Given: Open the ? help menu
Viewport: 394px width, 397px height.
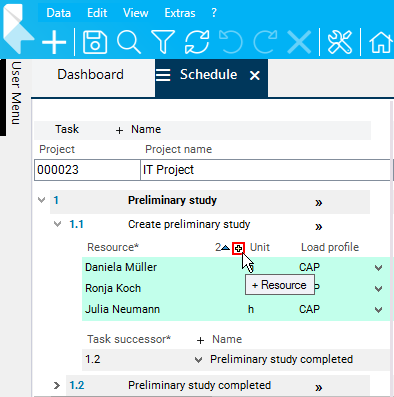Looking at the screenshot, I should pyautogui.click(x=214, y=13).
